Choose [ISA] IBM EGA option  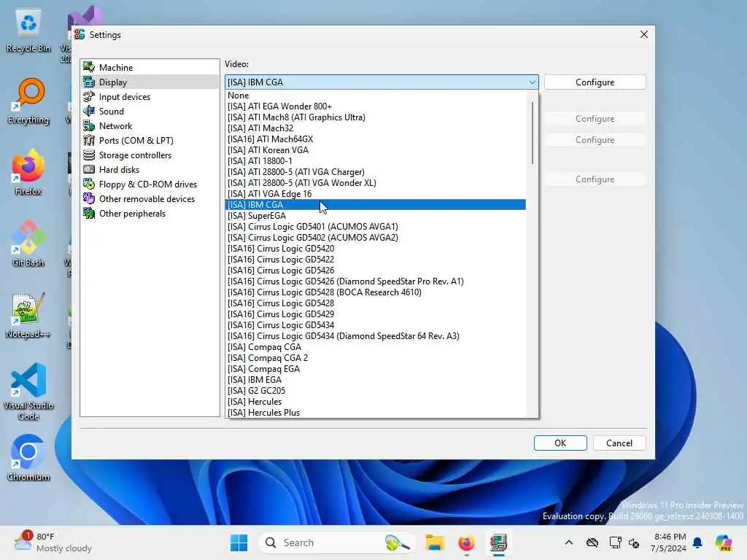point(376,379)
